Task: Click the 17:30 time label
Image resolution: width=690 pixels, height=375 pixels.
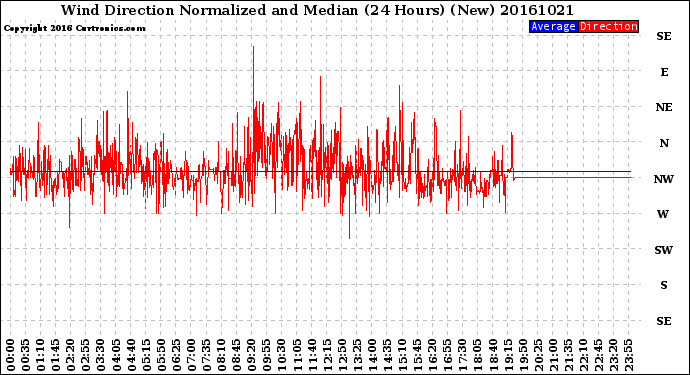Action: [462, 355]
